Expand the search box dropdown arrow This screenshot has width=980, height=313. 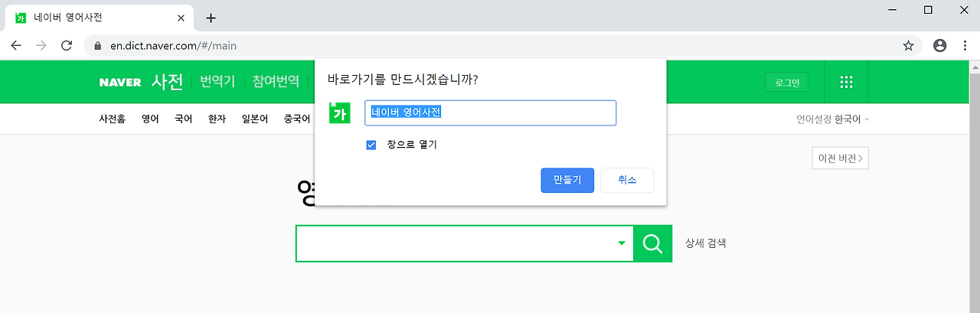622,243
